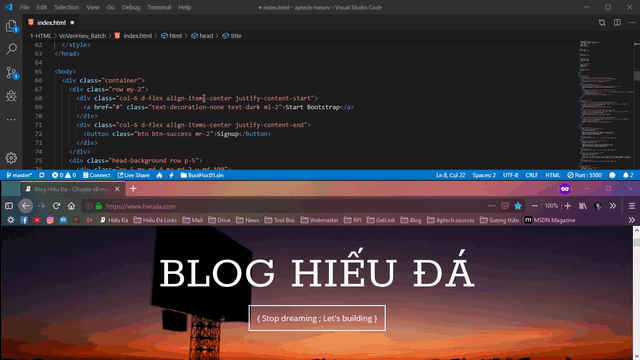Open the Source Control view

(x=11, y=73)
